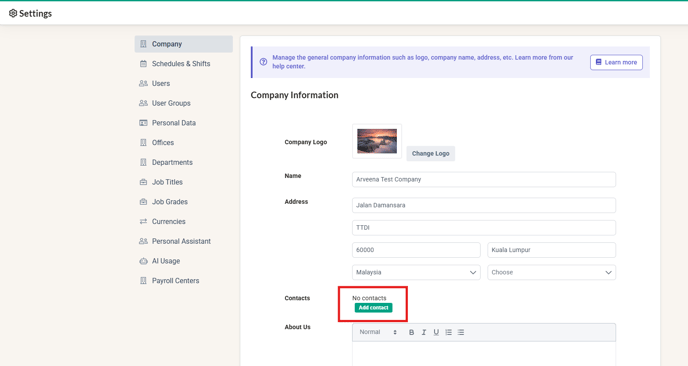Click the company Name input field

pyautogui.click(x=484, y=179)
